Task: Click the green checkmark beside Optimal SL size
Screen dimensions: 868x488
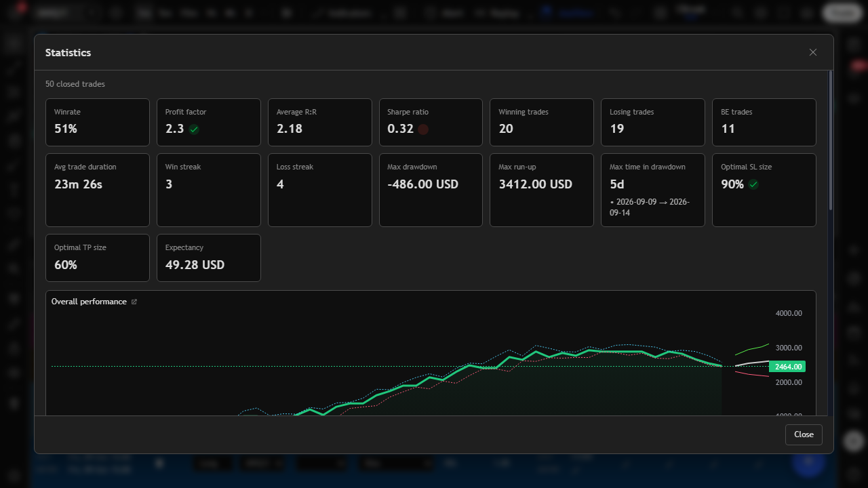Action: pos(753,184)
